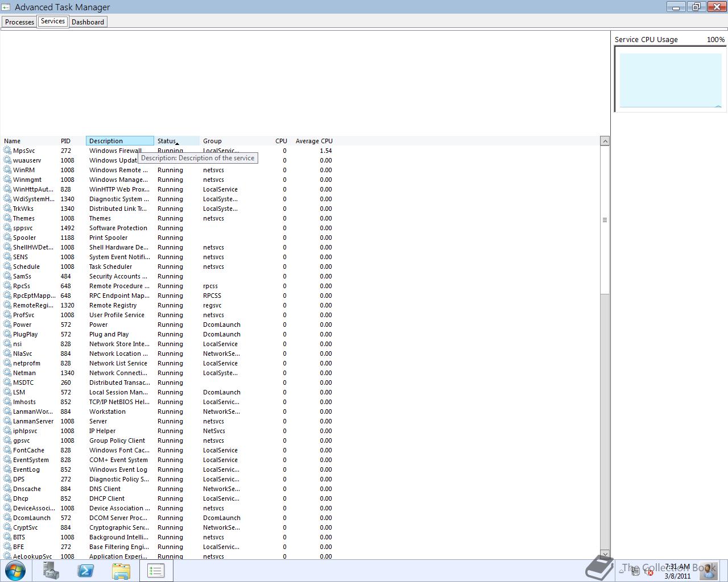Launch PowerShell from the taskbar
This screenshot has width=728, height=582.
click(x=86, y=571)
